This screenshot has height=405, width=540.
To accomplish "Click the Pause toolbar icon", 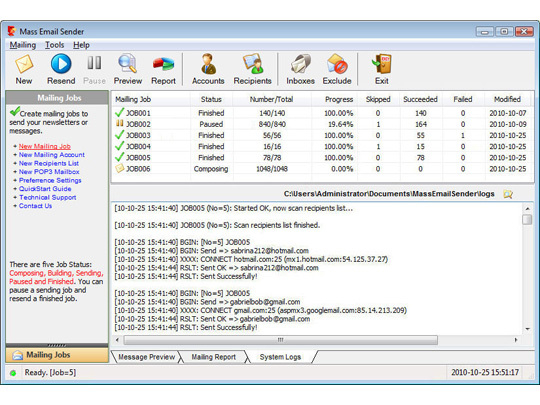I will 94,63.
